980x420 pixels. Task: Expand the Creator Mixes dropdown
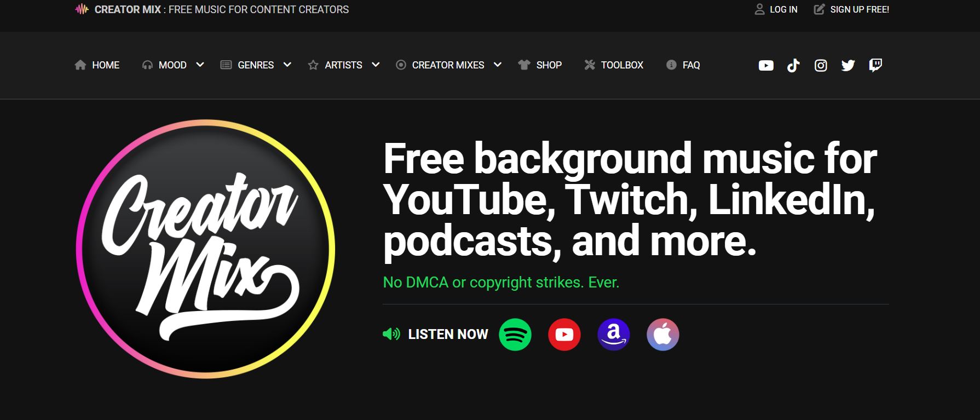497,65
